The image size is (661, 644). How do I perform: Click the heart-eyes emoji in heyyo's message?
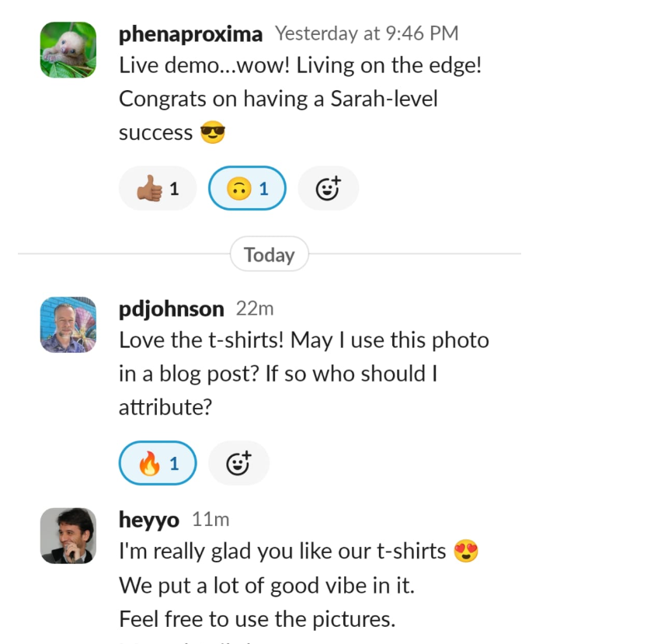tap(466, 552)
